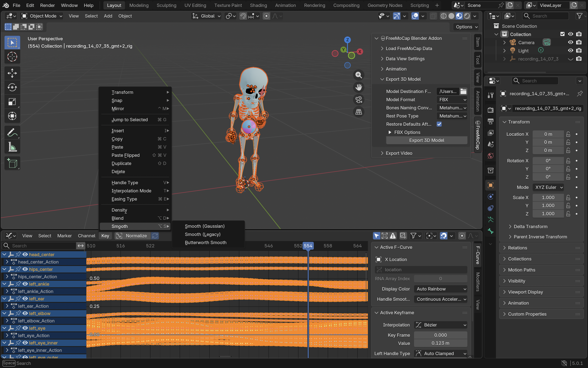Image resolution: width=588 pixels, height=368 pixels.
Task: Toggle head_center channel visibility eye
Action: point(25,254)
